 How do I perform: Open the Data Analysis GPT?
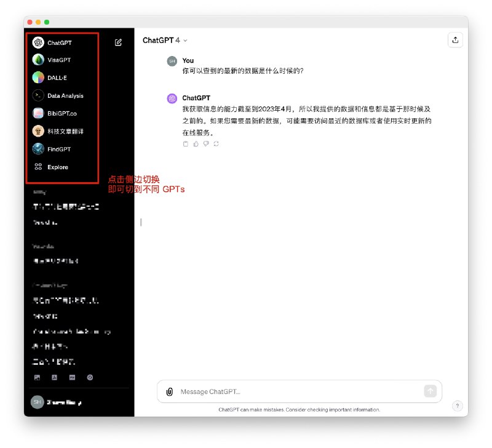[x=58, y=95]
